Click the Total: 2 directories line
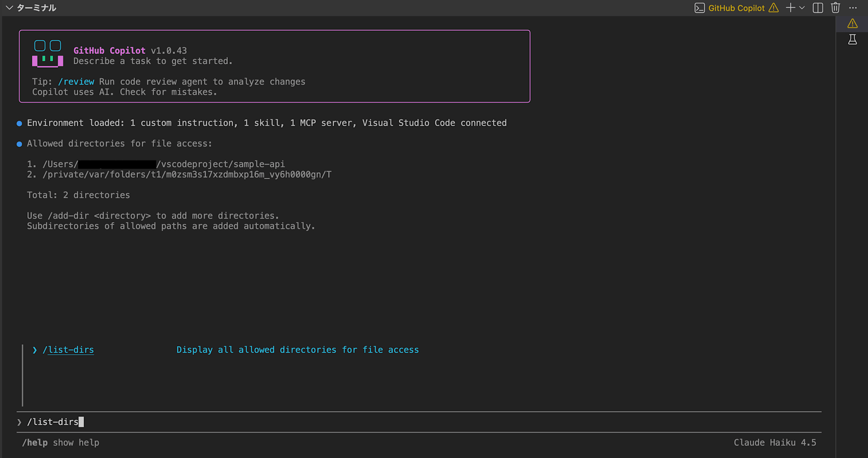 coord(79,195)
